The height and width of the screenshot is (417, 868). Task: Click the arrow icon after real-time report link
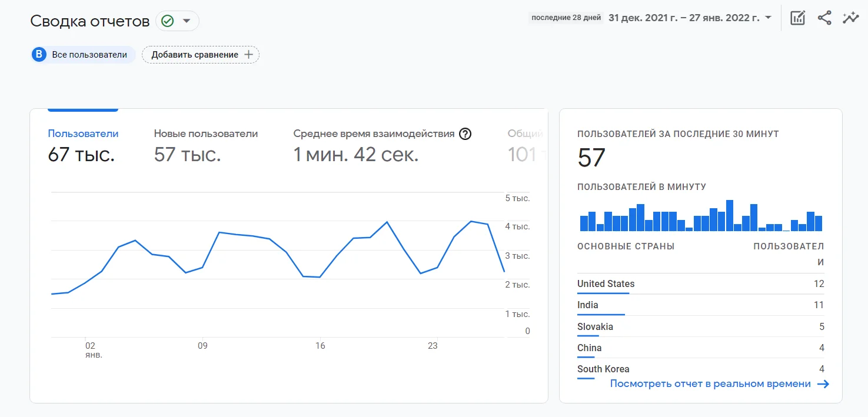point(823,384)
